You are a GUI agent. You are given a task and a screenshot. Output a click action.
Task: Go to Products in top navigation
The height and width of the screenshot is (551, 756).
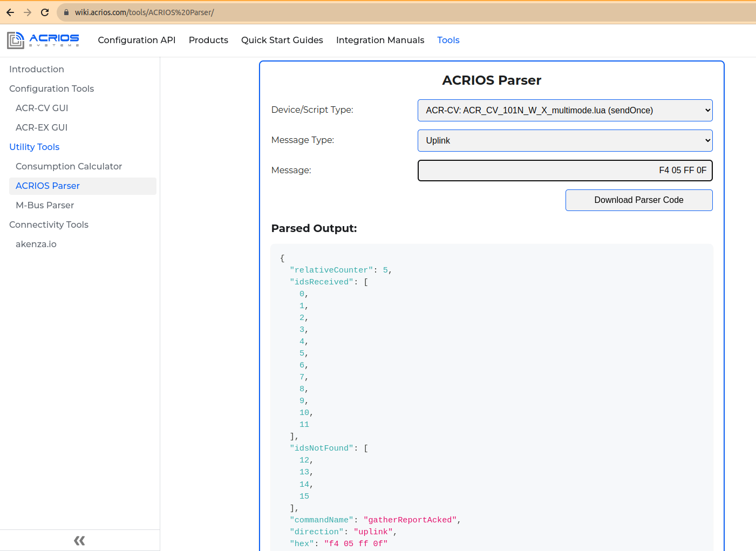coord(208,40)
